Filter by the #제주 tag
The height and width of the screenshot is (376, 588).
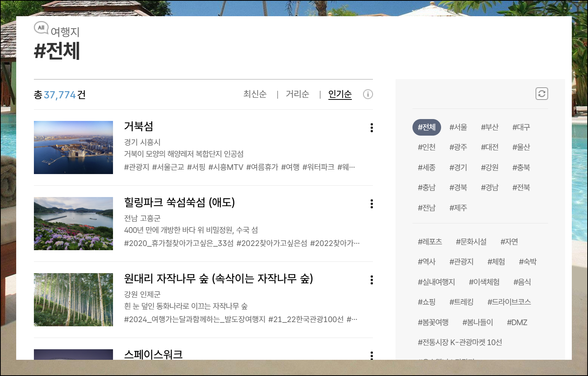click(x=458, y=208)
